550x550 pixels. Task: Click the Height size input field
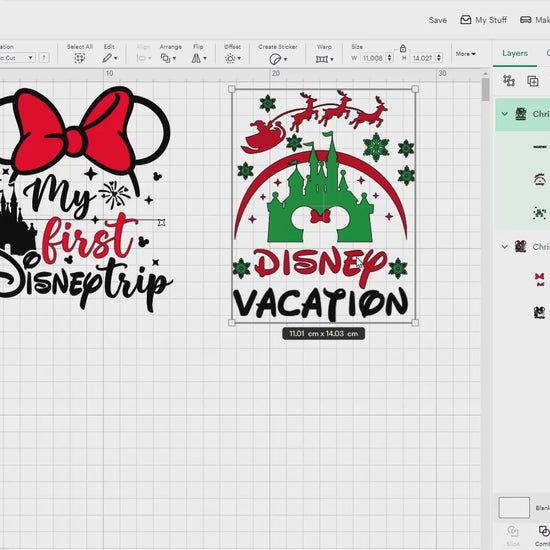pyautogui.click(x=423, y=58)
